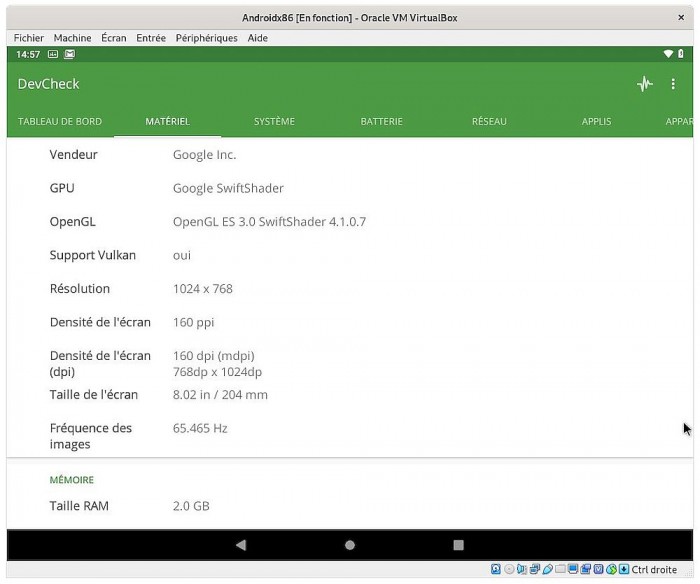Viewport: 700px width, 584px height.
Task: Open the three-dot overflow menu
Action: (673, 84)
